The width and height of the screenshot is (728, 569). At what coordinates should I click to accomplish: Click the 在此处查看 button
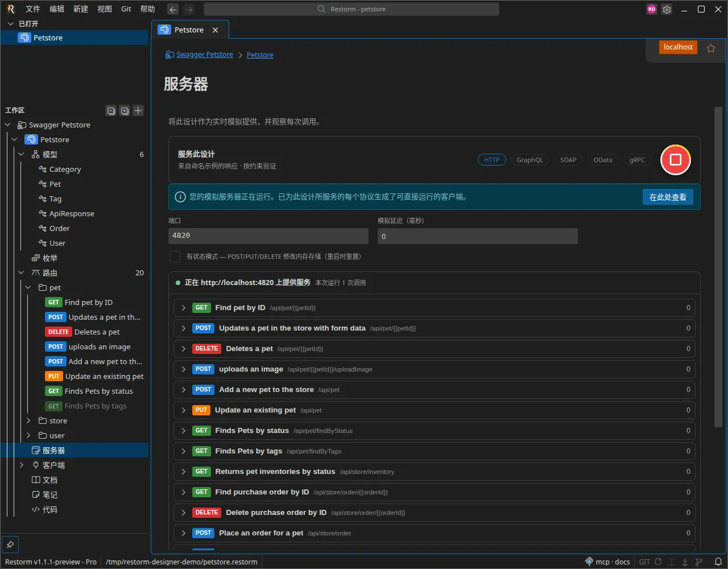668,197
